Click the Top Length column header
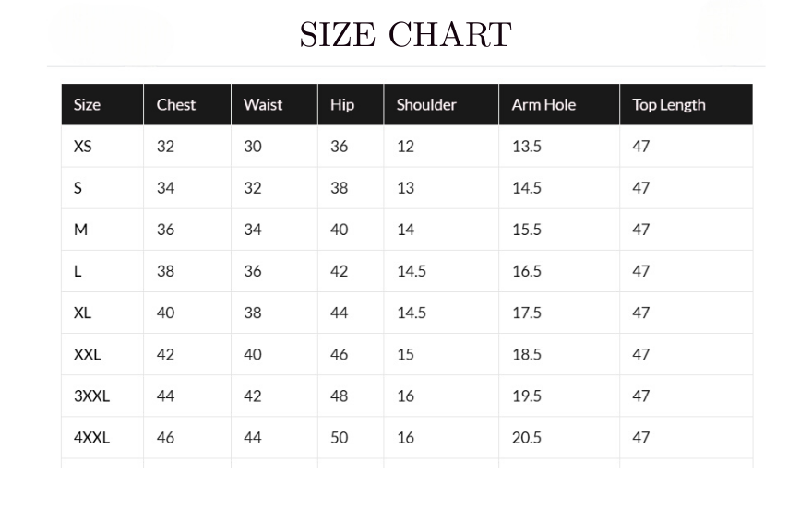 [668, 104]
